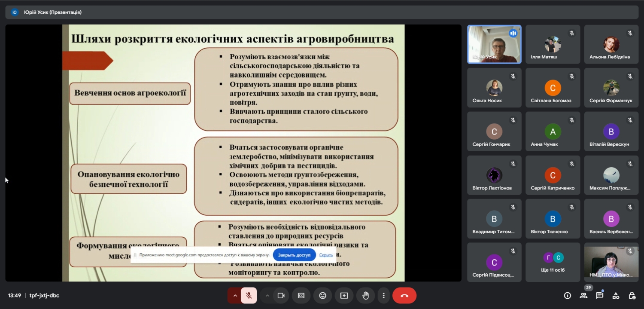Click Світлана Богомаз's orange 'C' avatar

point(553,88)
